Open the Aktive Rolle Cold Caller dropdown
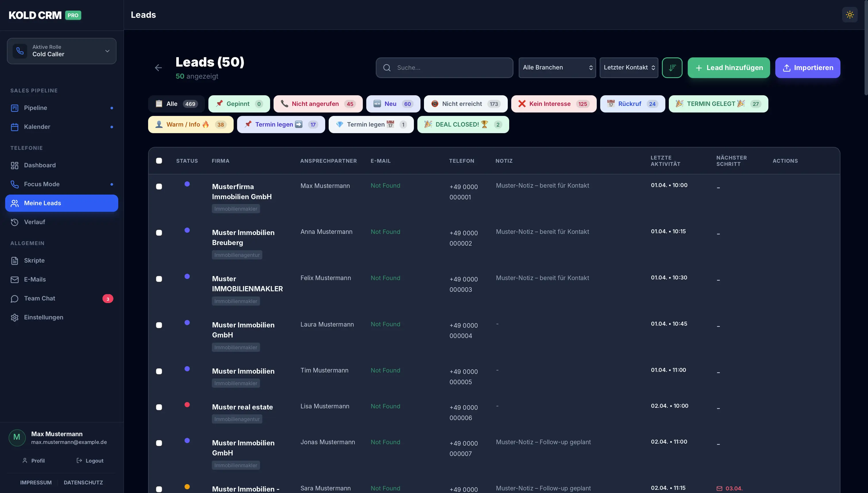868x493 pixels. coord(62,51)
